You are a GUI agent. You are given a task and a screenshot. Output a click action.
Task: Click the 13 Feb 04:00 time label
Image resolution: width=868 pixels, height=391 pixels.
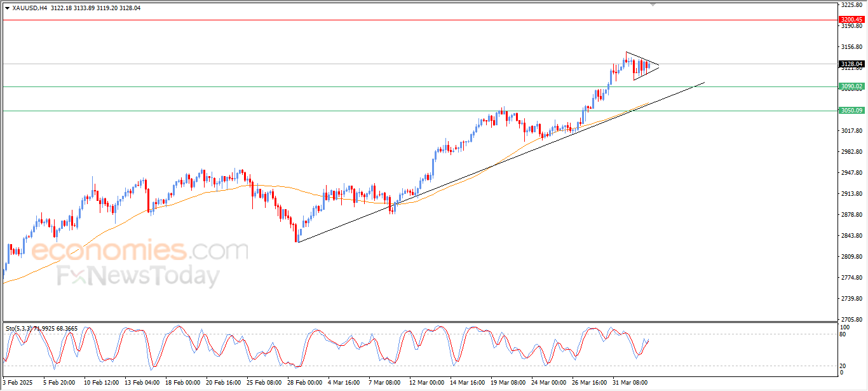click(x=141, y=383)
